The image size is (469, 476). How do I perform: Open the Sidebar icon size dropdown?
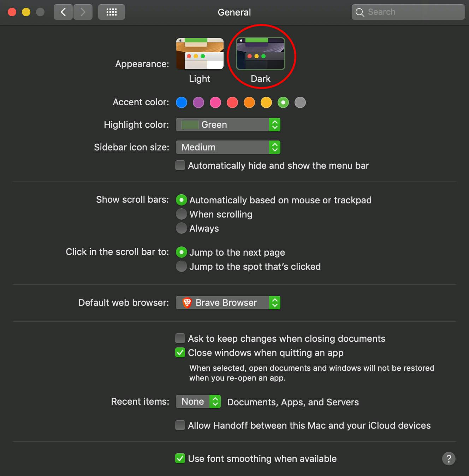(x=228, y=147)
